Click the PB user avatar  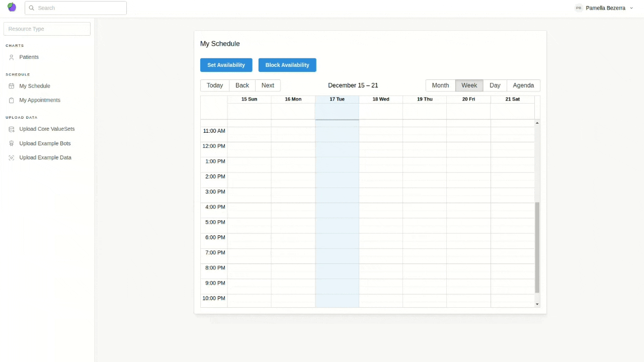click(x=579, y=8)
